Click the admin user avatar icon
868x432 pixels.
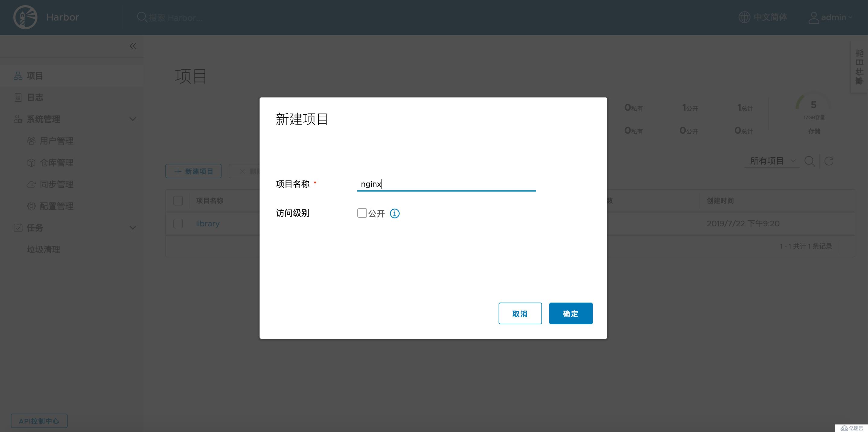click(x=814, y=17)
